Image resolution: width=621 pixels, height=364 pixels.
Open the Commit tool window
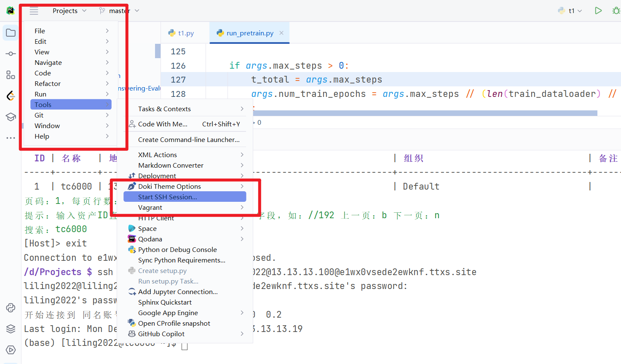coord(11,54)
